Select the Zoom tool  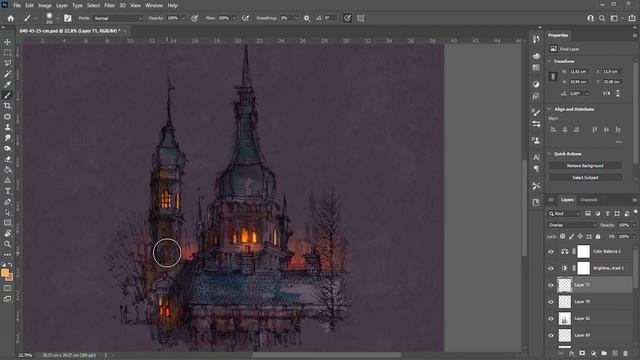[7, 244]
